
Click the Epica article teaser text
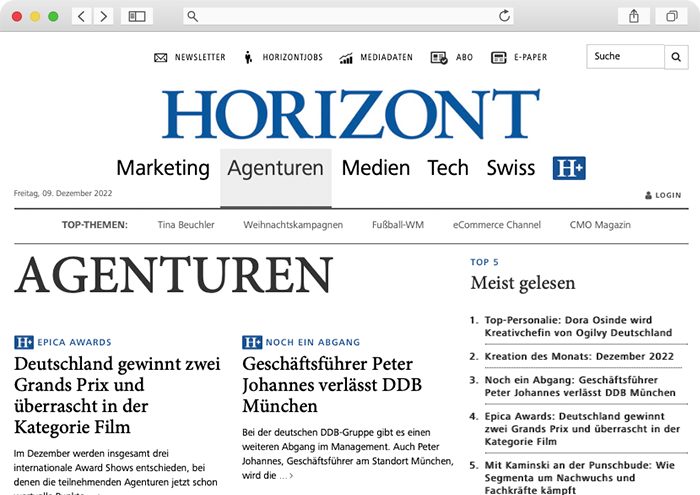click(x=115, y=473)
